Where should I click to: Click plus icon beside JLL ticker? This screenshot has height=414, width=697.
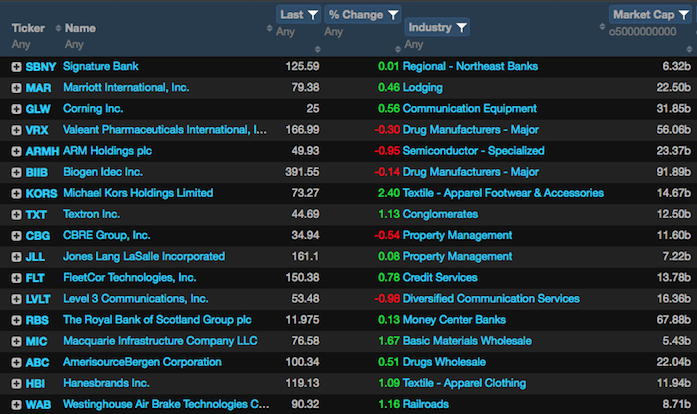[x=16, y=257]
